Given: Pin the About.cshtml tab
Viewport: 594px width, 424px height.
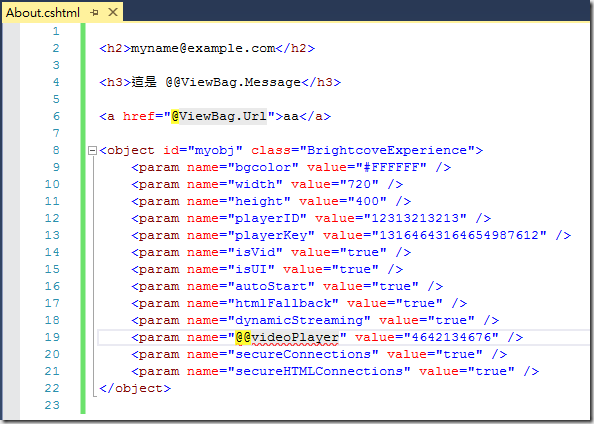Looking at the screenshot, I should point(94,13).
